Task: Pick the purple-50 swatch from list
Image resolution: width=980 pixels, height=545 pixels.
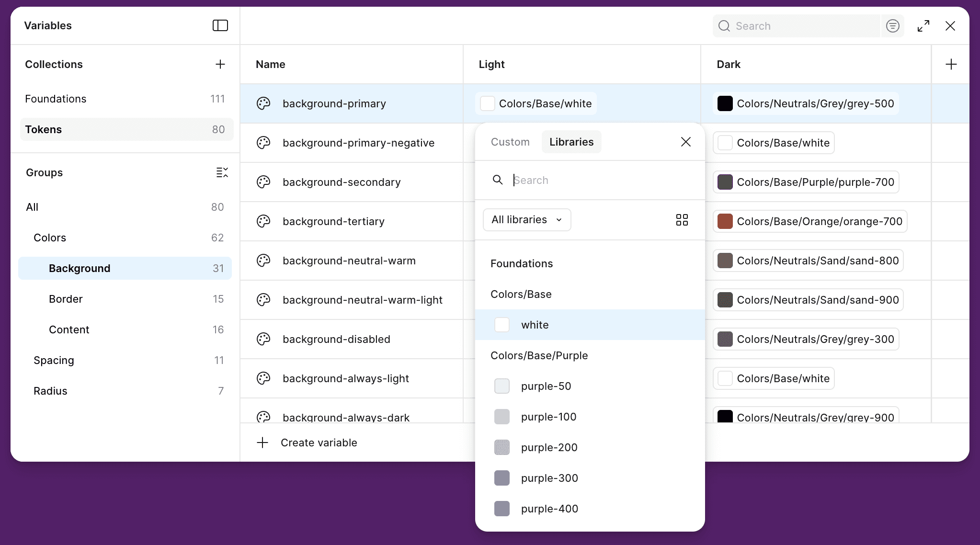Action: (x=502, y=386)
